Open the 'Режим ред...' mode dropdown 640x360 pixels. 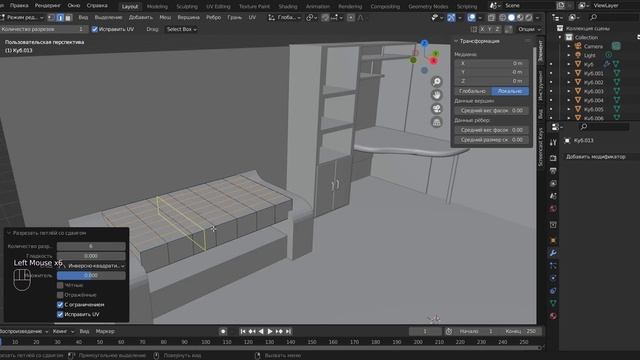(x=22, y=18)
